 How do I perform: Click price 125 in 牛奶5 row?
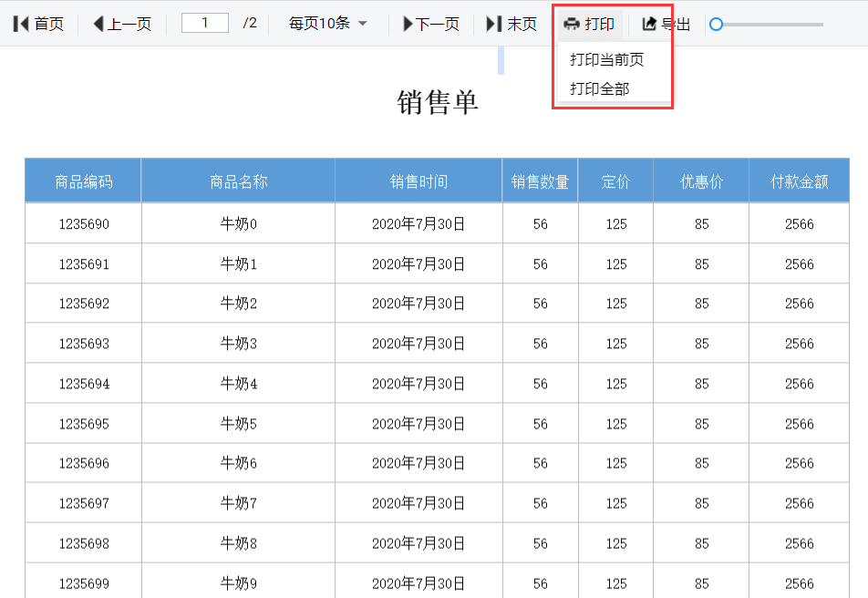(616, 424)
